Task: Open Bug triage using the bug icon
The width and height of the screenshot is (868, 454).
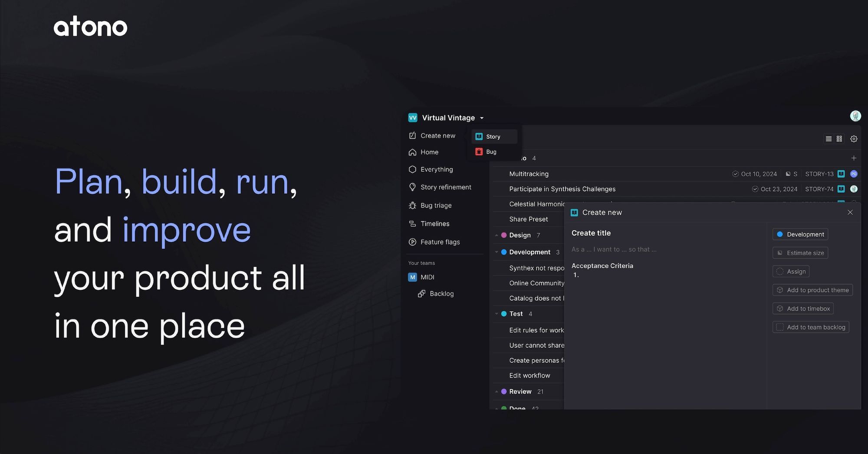Action: pyautogui.click(x=412, y=205)
